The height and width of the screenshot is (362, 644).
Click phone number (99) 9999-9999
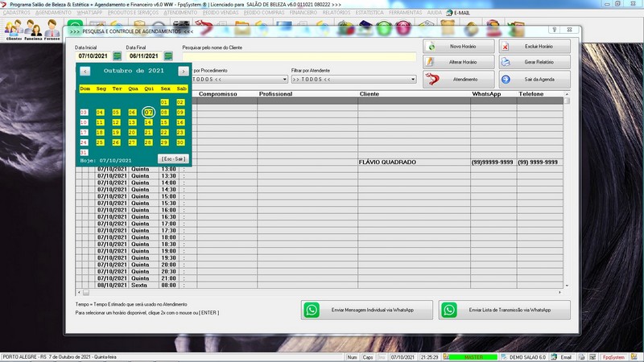[x=538, y=162]
